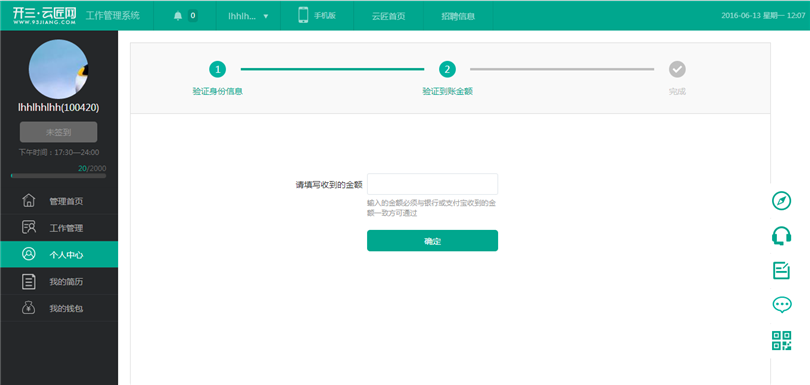Click the note edit feedback icon
The height and width of the screenshot is (385, 810).
pos(782,270)
